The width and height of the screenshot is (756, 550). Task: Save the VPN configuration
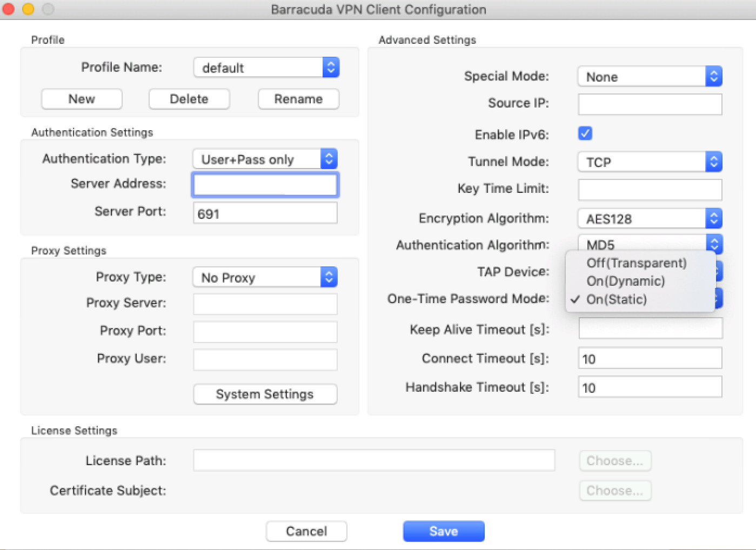(x=444, y=532)
